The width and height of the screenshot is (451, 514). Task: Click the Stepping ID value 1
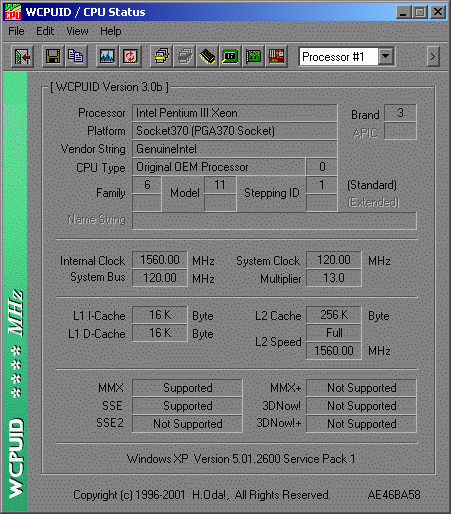tap(322, 185)
